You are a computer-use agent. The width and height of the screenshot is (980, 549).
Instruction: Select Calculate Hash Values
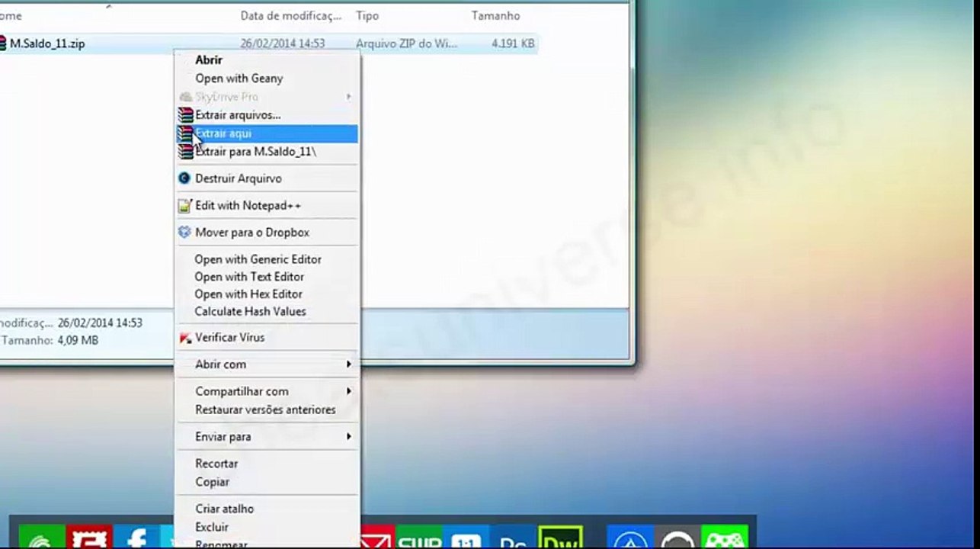pyautogui.click(x=267, y=312)
